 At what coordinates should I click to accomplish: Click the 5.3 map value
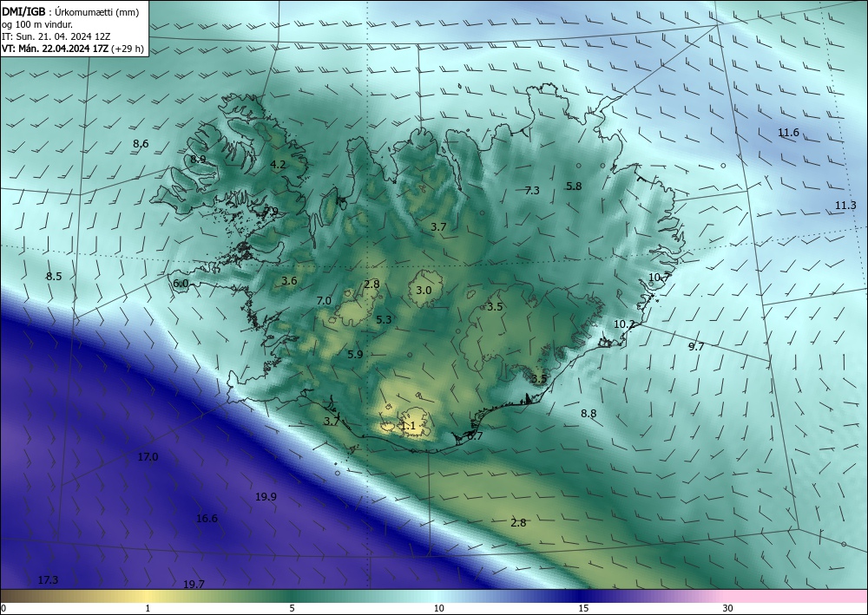384,320
